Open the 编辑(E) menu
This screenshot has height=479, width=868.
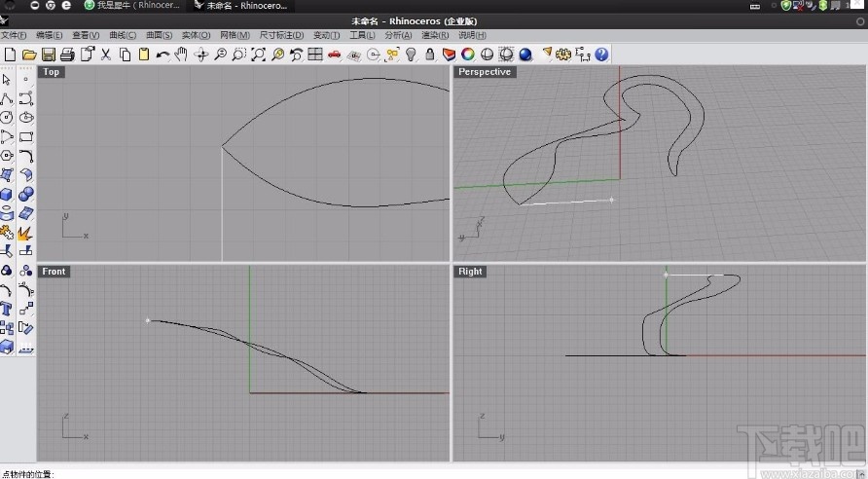[50, 35]
